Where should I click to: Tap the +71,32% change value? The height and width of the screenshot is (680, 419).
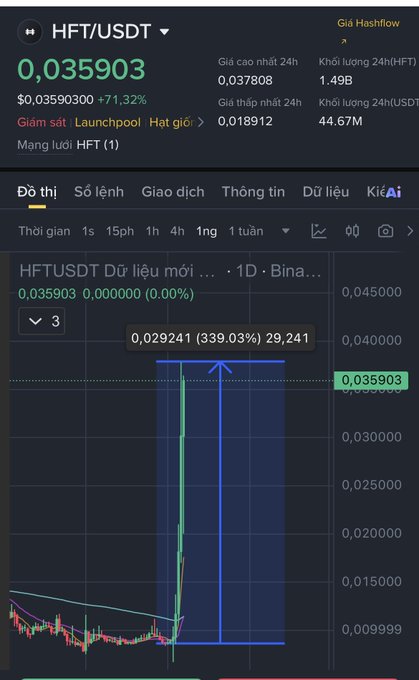pyautogui.click(x=122, y=100)
